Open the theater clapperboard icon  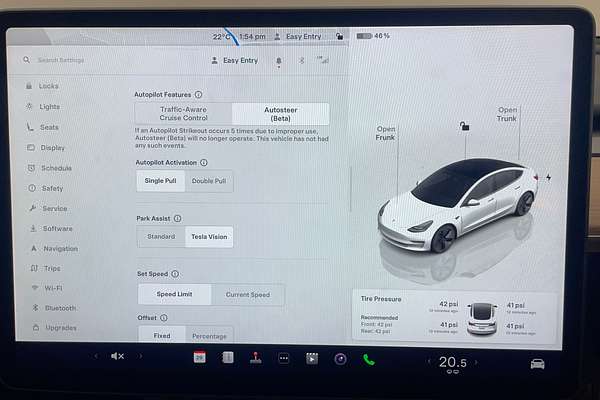pyautogui.click(x=312, y=359)
